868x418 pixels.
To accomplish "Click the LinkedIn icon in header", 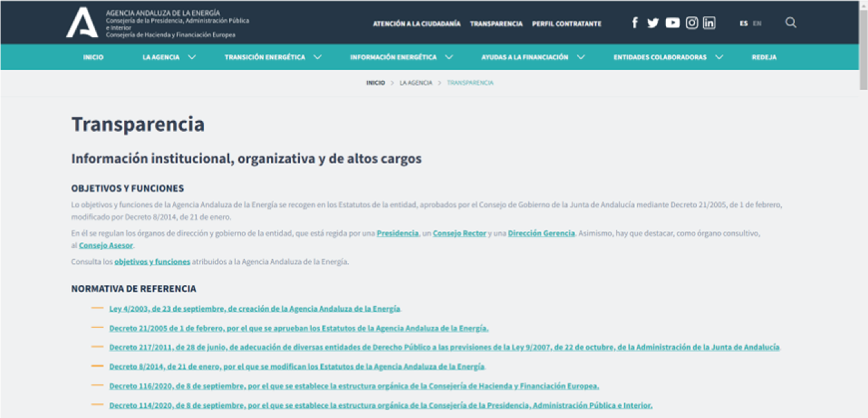I will (x=709, y=23).
